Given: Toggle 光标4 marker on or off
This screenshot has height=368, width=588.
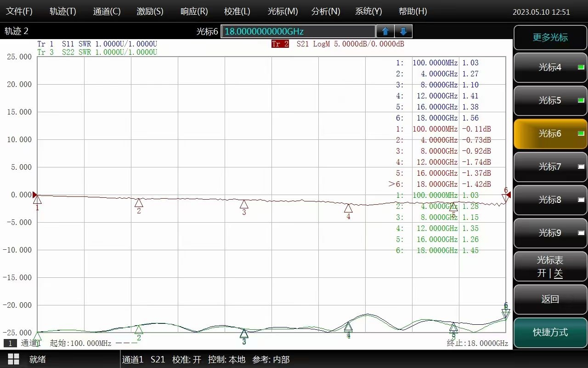Looking at the screenshot, I should 550,68.
